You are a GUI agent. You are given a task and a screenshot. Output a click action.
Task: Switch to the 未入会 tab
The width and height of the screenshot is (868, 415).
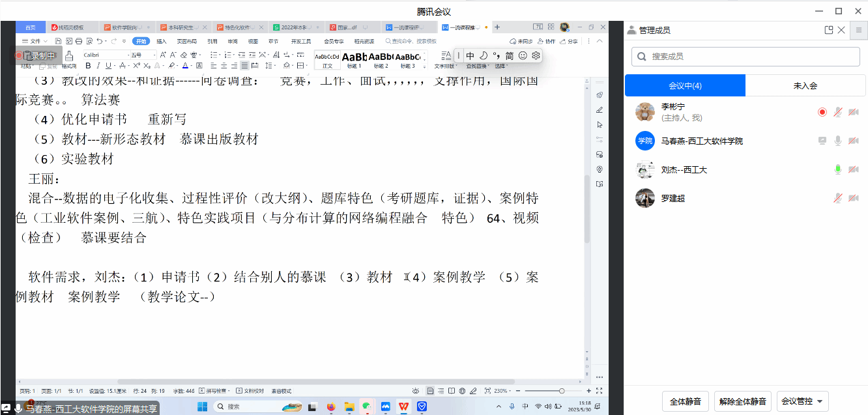805,85
